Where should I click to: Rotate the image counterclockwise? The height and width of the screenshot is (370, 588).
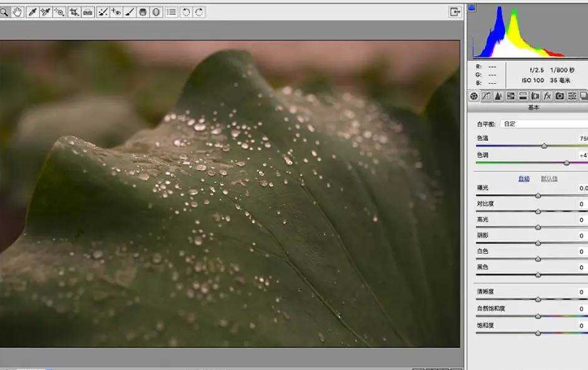point(186,12)
